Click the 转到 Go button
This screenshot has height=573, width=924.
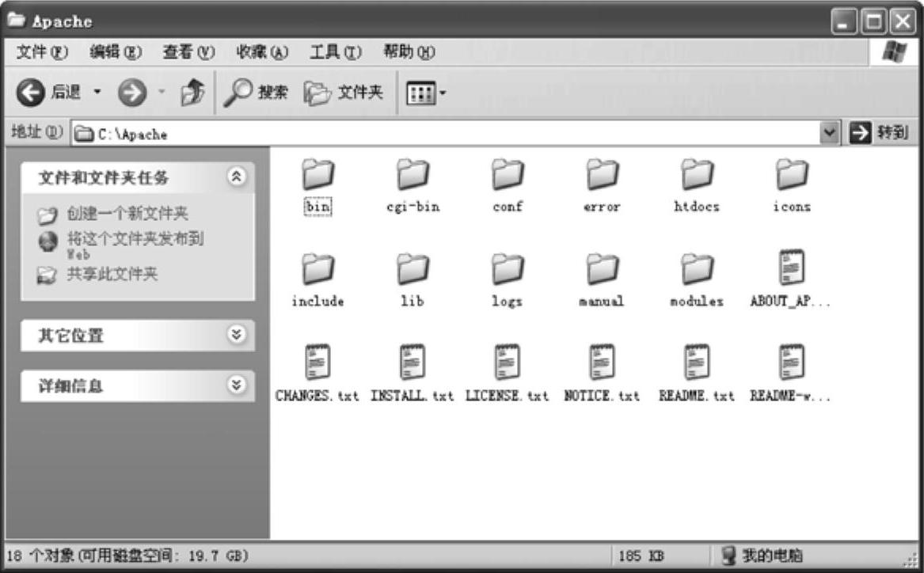coord(879,132)
